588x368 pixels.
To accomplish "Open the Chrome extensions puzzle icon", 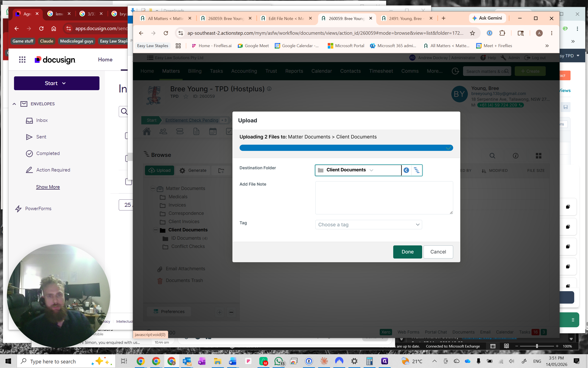I will (x=502, y=33).
